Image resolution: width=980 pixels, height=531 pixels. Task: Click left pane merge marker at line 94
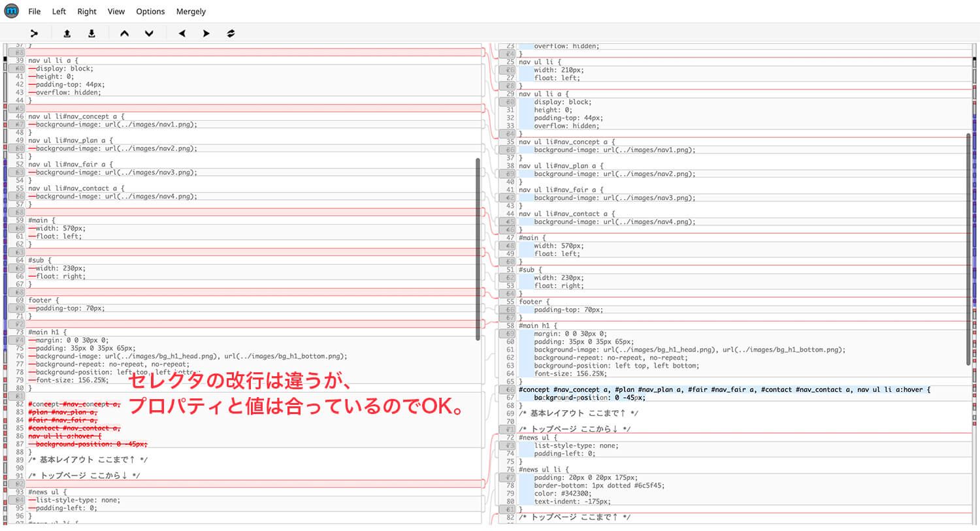(18, 500)
